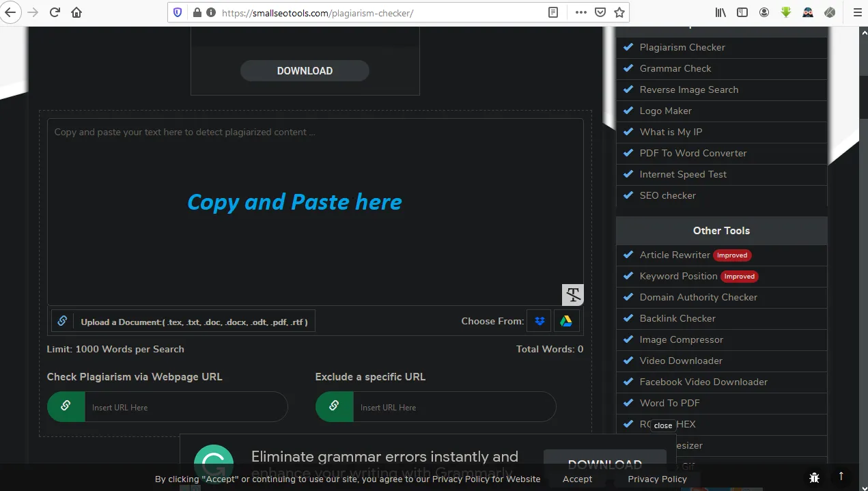Click the Total Words: 0 counter
The image size is (868, 491).
tap(550, 349)
